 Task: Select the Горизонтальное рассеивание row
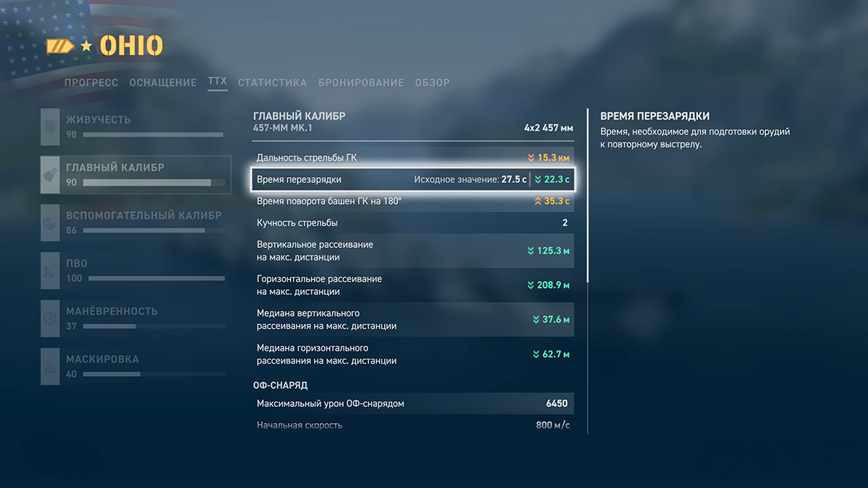tap(413, 286)
